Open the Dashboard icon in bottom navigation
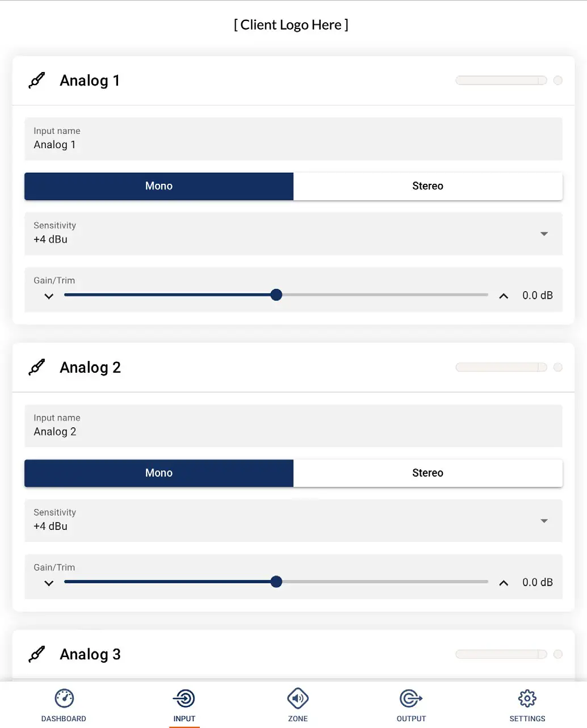The height and width of the screenshot is (728, 587). 64,699
